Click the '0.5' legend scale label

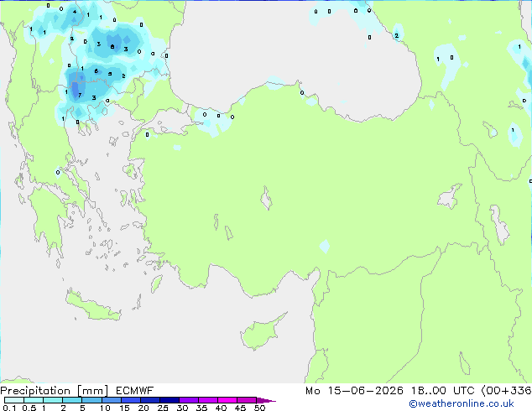[x=29, y=408]
